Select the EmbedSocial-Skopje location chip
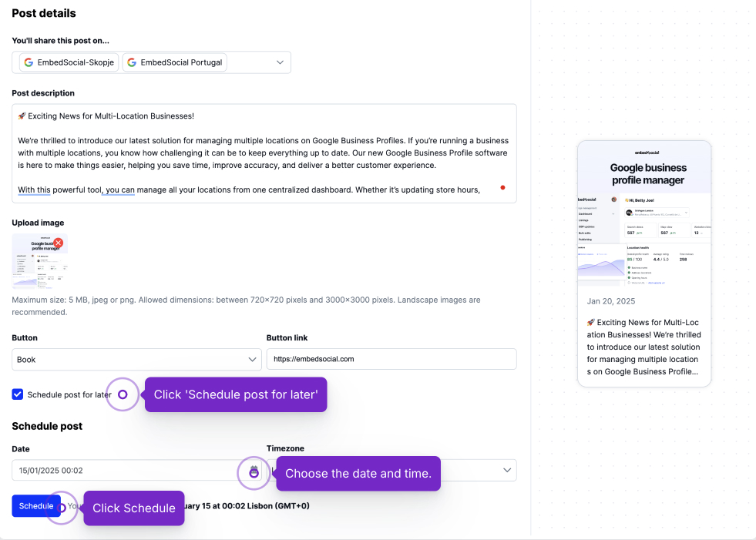 (69, 62)
